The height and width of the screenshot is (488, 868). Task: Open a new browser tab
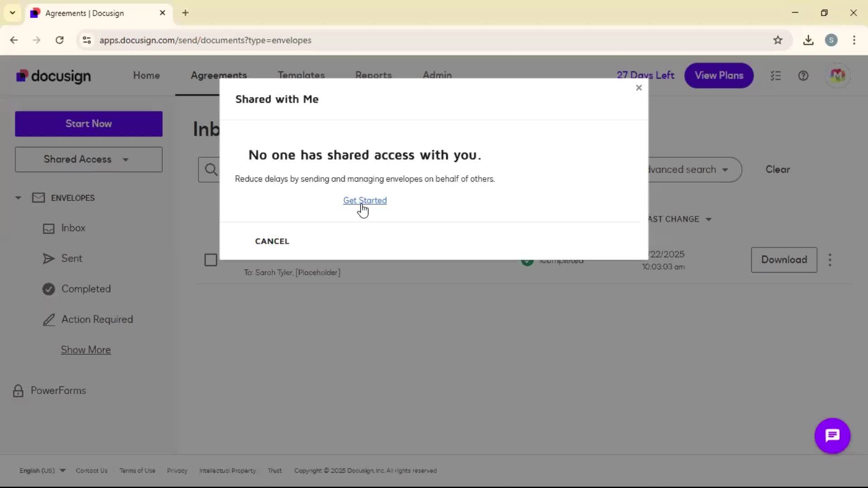click(x=185, y=13)
